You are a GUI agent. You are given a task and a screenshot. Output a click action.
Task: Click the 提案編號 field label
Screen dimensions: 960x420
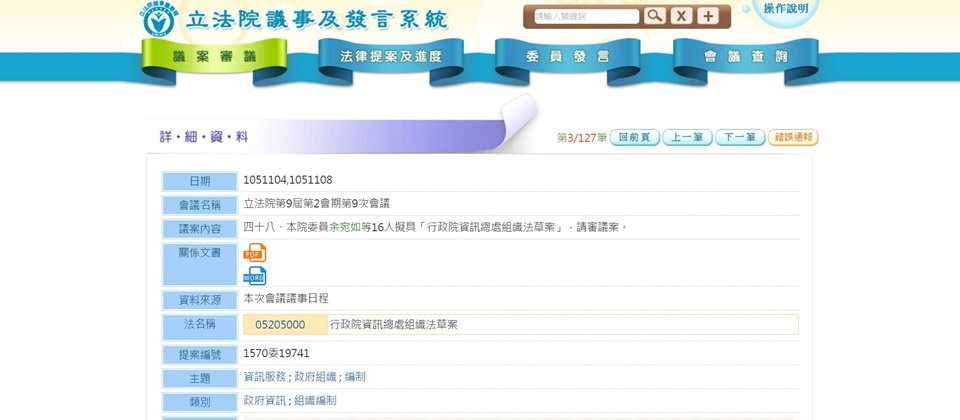pos(200,354)
